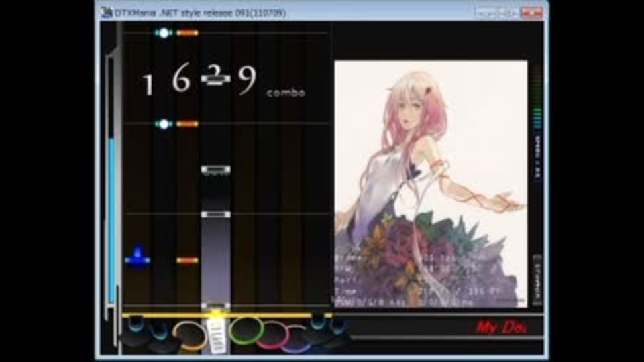This screenshot has height=362, width=644.
Task: Click the song jacket artwork of pink-haired girl
Action: [x=431, y=184]
